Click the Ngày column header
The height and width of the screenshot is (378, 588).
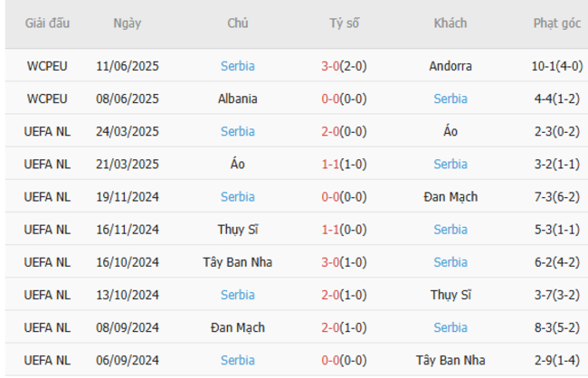point(128,24)
